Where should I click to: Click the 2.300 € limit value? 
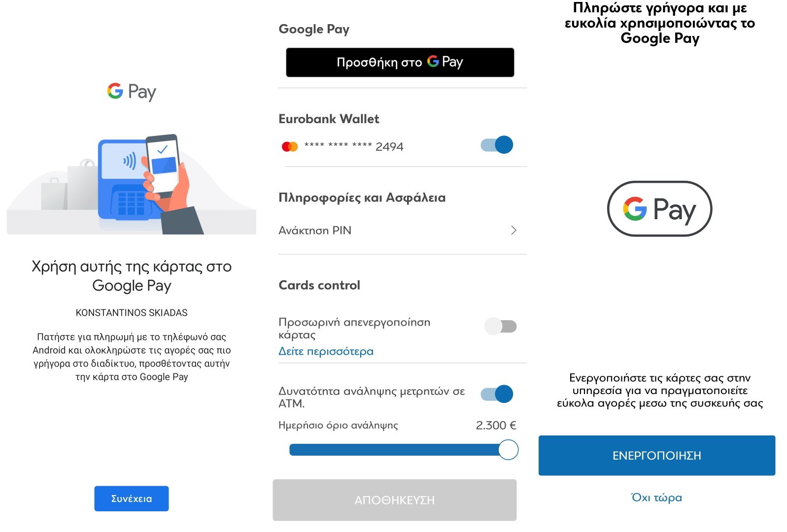point(496,425)
